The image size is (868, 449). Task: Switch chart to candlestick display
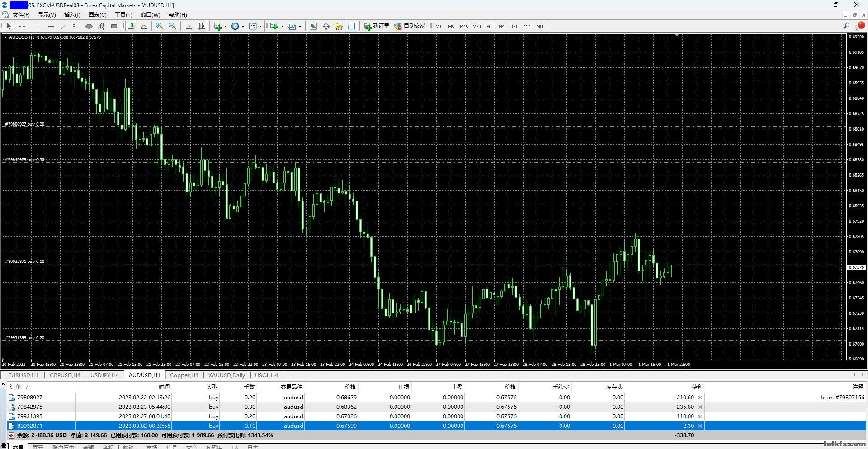tap(131, 26)
